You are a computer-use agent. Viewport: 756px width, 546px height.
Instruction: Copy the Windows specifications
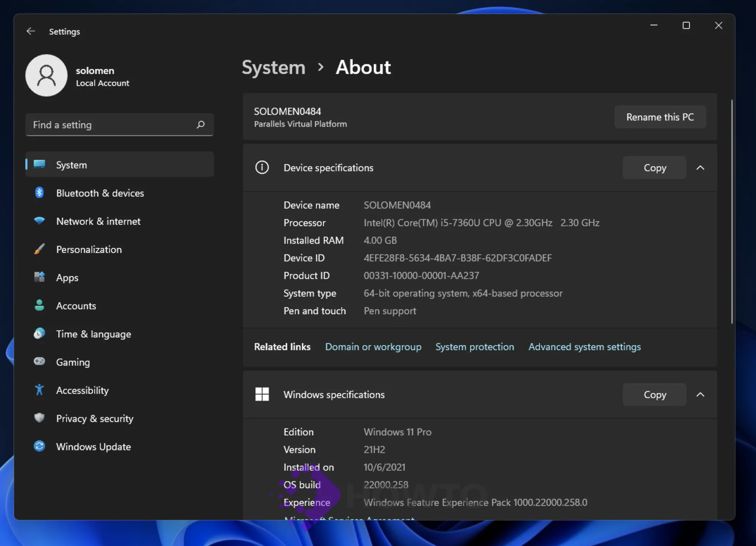tap(655, 395)
